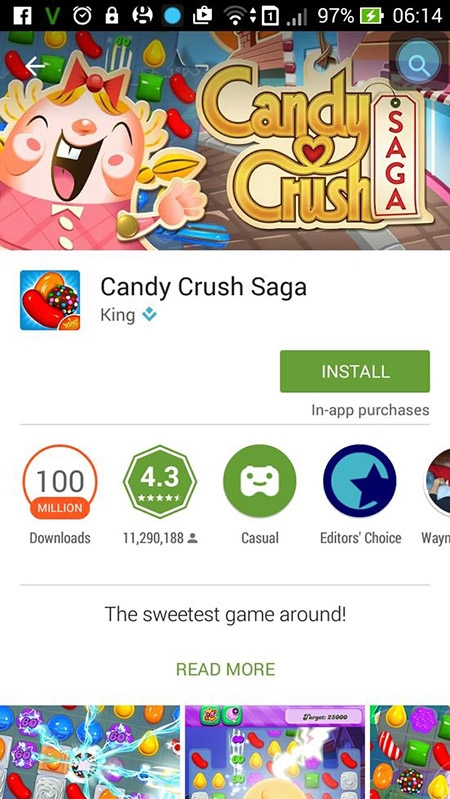Tap the Candy Crush Saga app icon

(x=50, y=300)
